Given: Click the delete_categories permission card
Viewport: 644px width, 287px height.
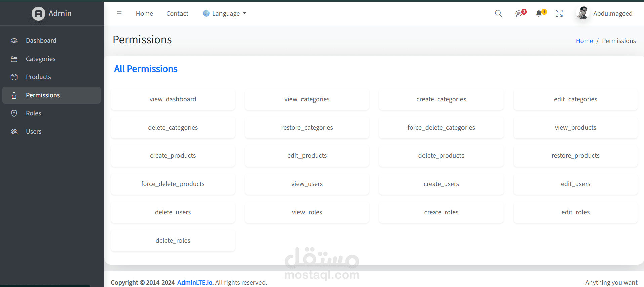Looking at the screenshot, I should point(173,128).
